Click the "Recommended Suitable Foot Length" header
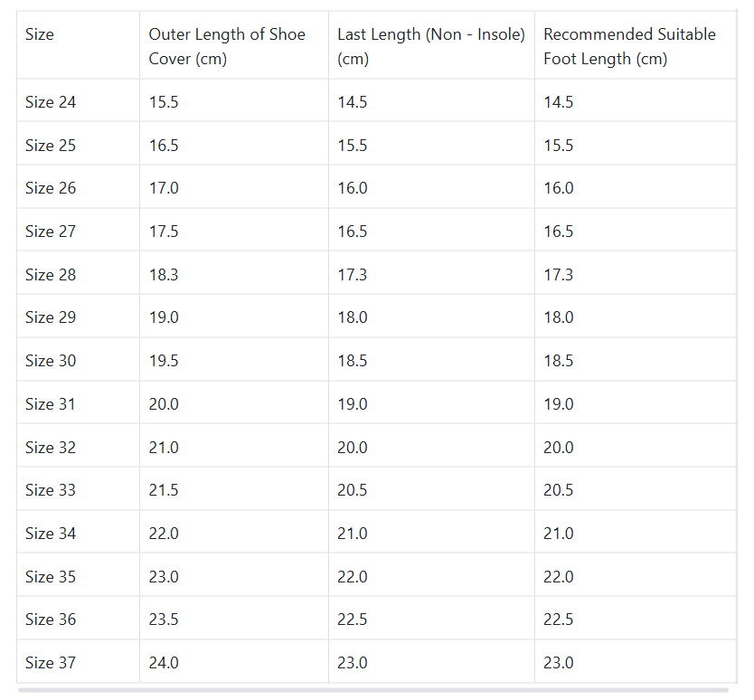The width and height of the screenshot is (754, 700). tap(629, 46)
